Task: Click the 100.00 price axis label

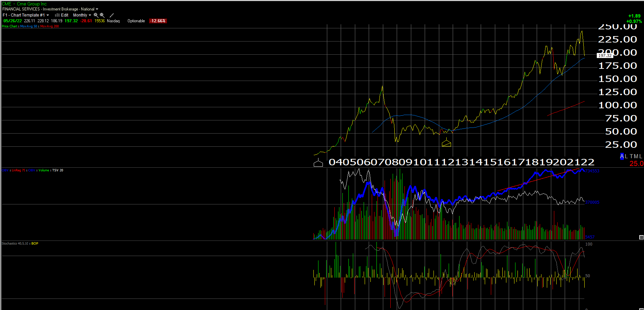Action: pyautogui.click(x=618, y=105)
